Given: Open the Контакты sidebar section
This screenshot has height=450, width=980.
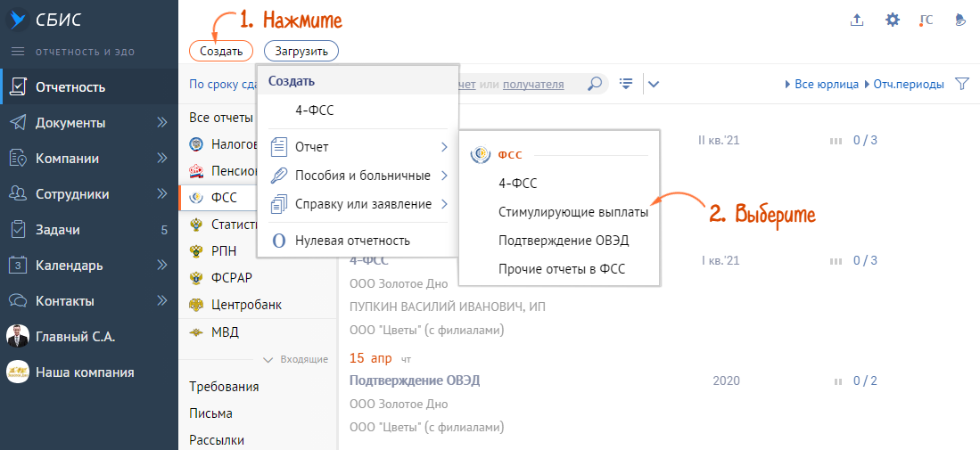Looking at the screenshot, I should click(x=65, y=301).
